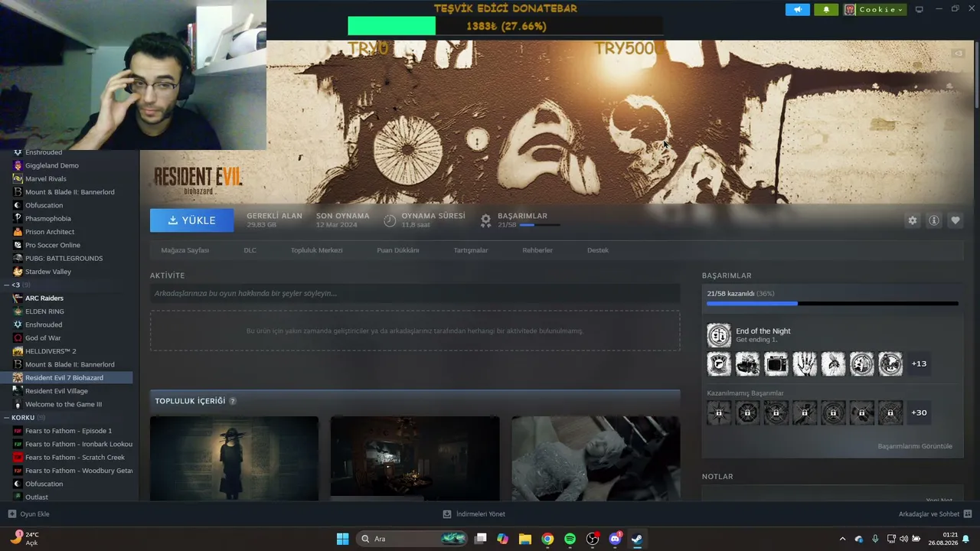The image size is (980, 551).
Task: Open Spotify from the taskbar
Action: coord(570,539)
